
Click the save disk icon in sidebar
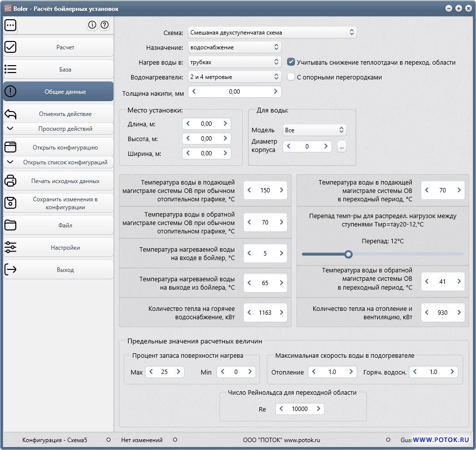10,203
